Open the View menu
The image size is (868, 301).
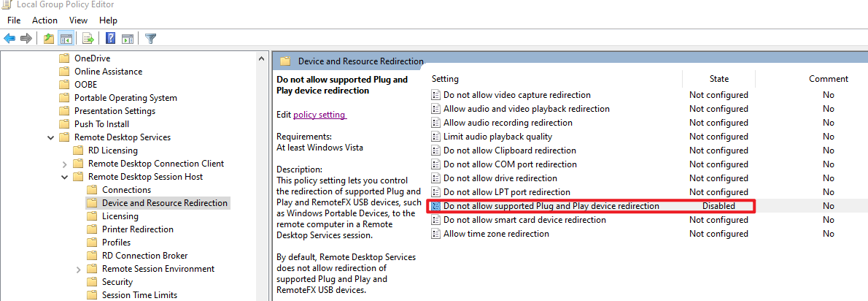78,20
